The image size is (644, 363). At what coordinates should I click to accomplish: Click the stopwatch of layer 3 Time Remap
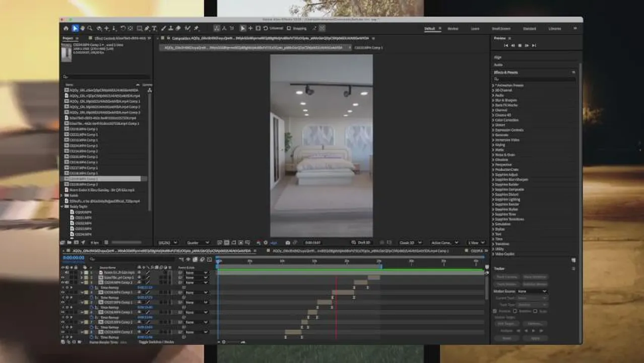tap(92, 287)
